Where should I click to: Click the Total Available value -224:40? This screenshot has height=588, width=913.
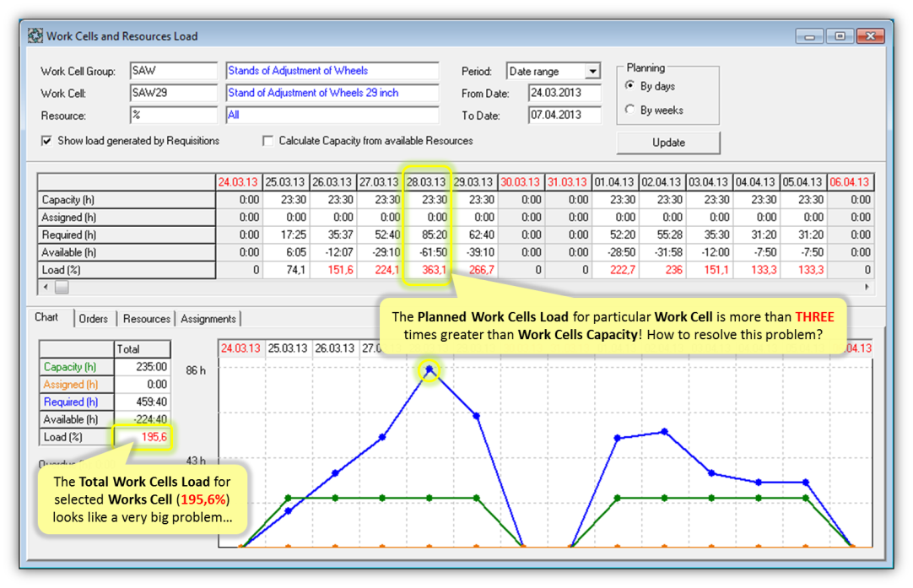(x=142, y=419)
